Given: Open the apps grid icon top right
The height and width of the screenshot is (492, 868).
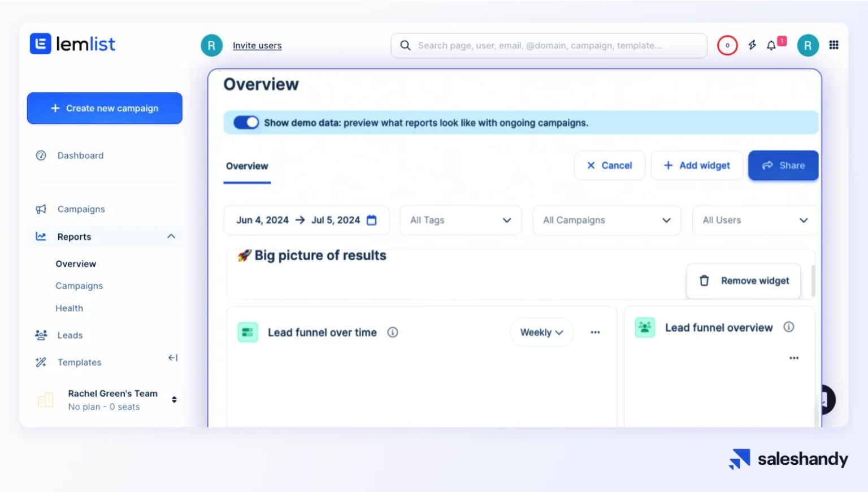Looking at the screenshot, I should click(834, 45).
